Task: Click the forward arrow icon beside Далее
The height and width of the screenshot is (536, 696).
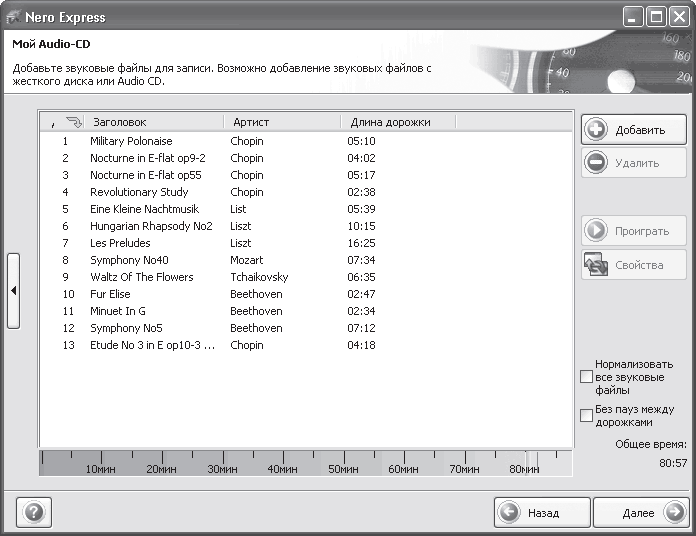Action: [x=672, y=513]
